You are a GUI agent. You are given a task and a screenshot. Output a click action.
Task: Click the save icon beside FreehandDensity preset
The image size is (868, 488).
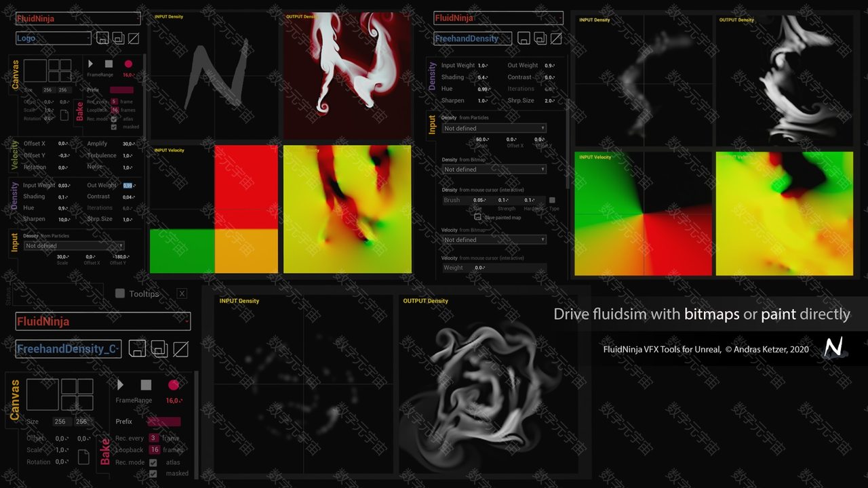click(x=524, y=39)
